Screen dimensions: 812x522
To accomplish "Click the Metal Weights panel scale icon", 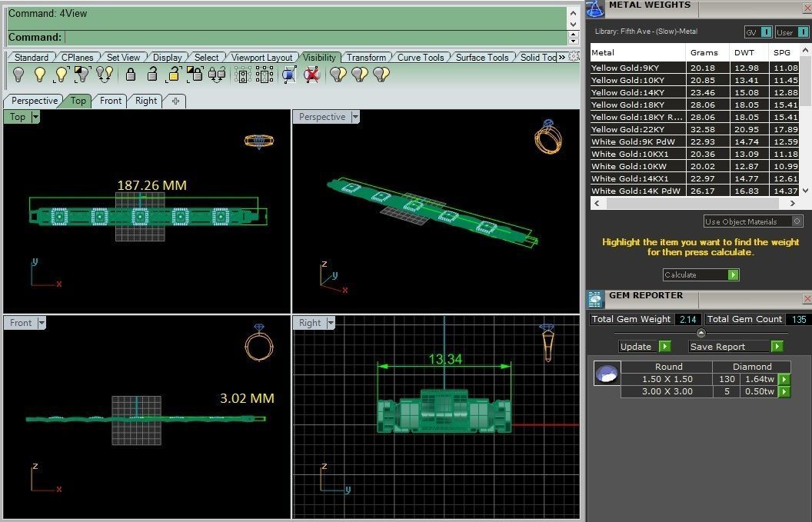I will 595,8.
